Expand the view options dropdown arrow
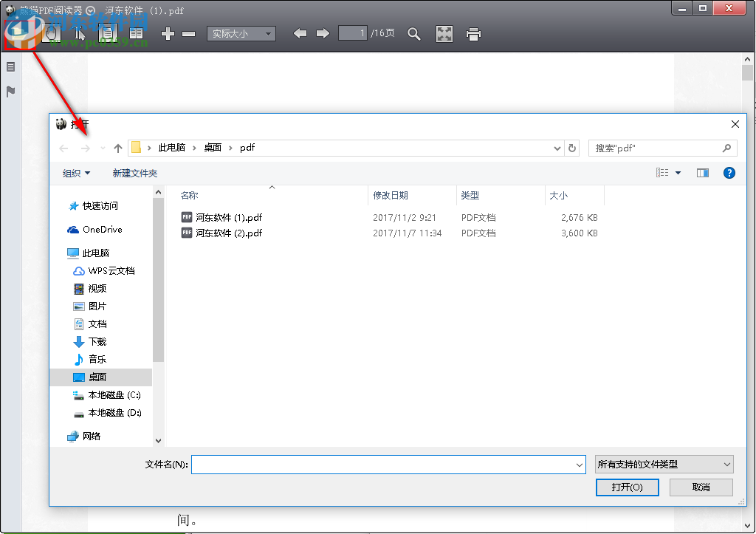The width and height of the screenshot is (756, 534). click(x=678, y=173)
